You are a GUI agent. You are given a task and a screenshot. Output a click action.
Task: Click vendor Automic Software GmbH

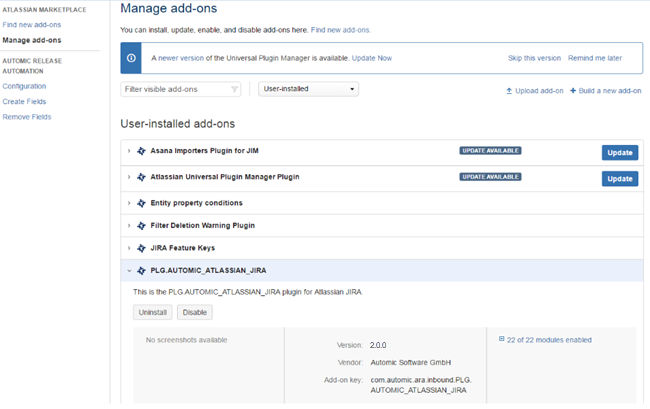pos(411,363)
